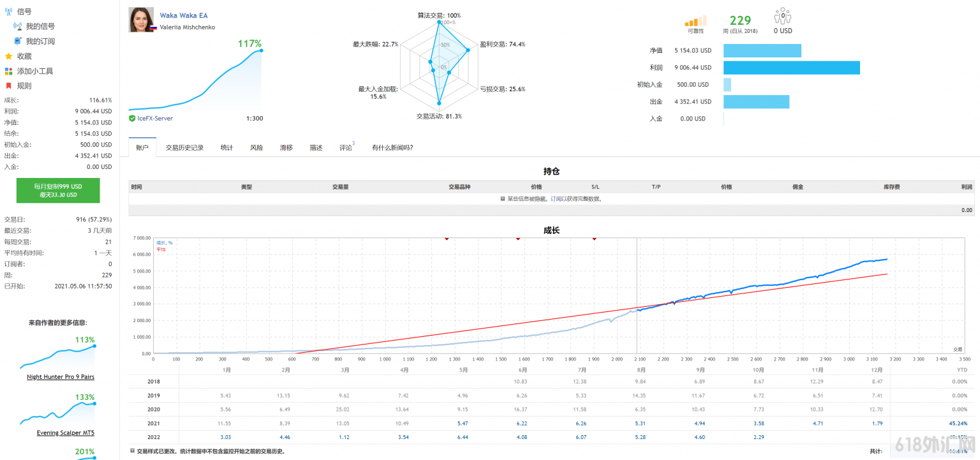Image resolution: width=980 pixels, height=460 pixels.
Task: Click the 可靠性 reliability bars icon
Action: [x=696, y=21]
